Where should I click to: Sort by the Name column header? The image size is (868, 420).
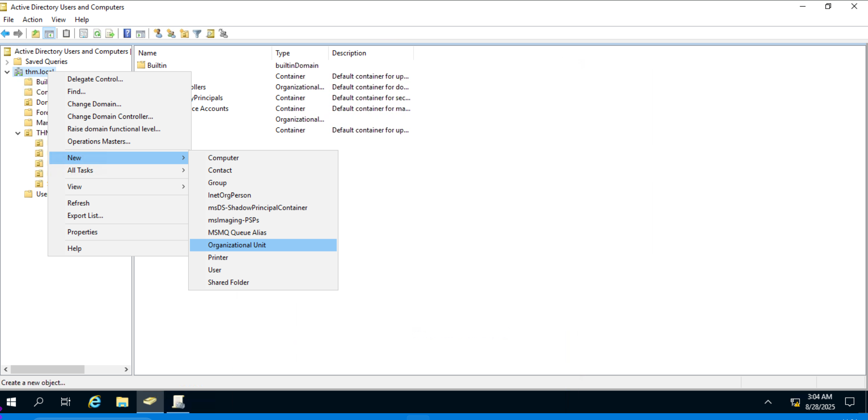coord(203,53)
